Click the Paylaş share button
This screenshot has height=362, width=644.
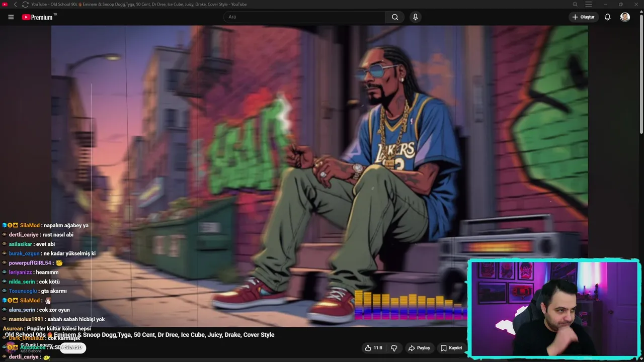(419, 348)
